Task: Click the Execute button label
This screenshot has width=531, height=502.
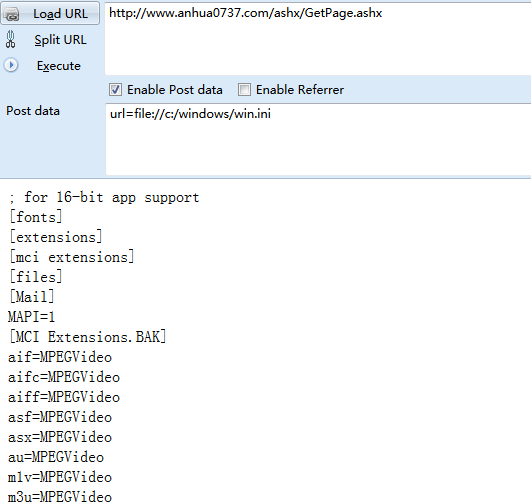Action: [x=59, y=66]
